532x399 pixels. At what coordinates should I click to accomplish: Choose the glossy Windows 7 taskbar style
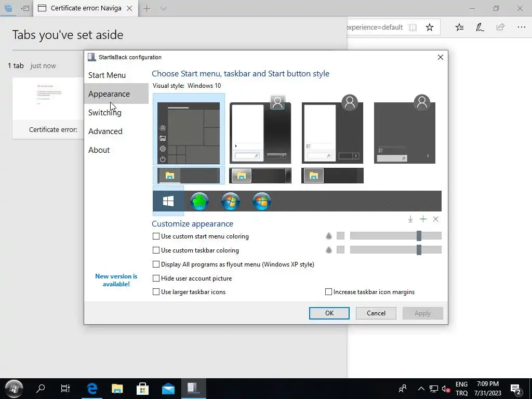pos(260,176)
